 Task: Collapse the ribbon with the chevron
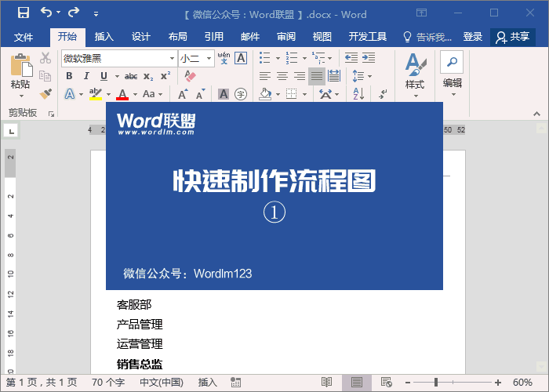pyautogui.click(x=536, y=114)
